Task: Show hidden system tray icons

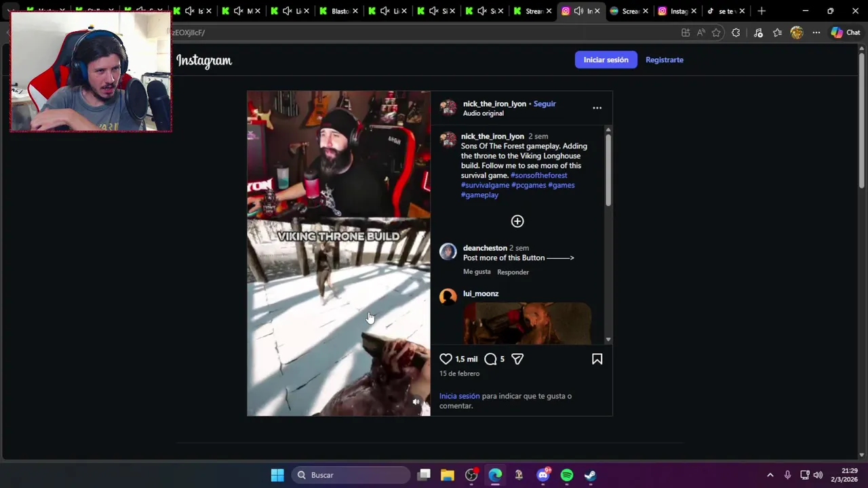Action: [770, 475]
